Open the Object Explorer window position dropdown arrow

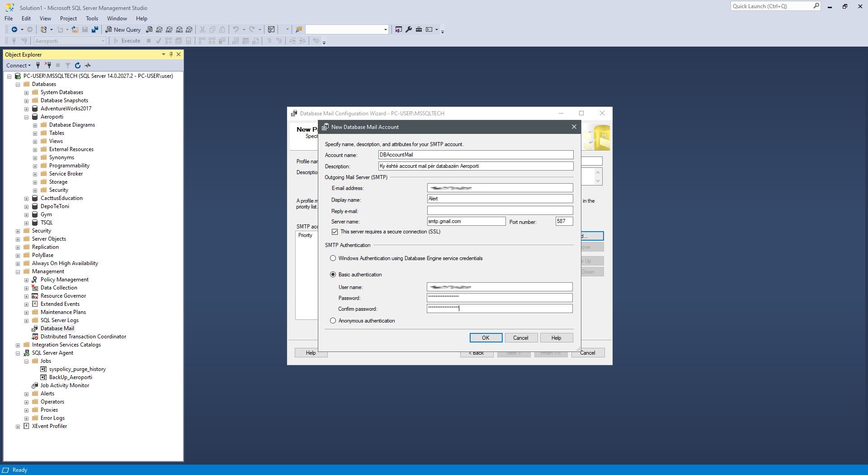163,54
